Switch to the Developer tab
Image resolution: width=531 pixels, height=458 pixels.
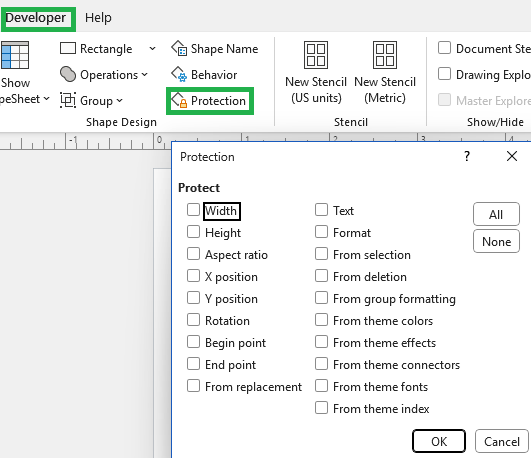click(x=36, y=18)
